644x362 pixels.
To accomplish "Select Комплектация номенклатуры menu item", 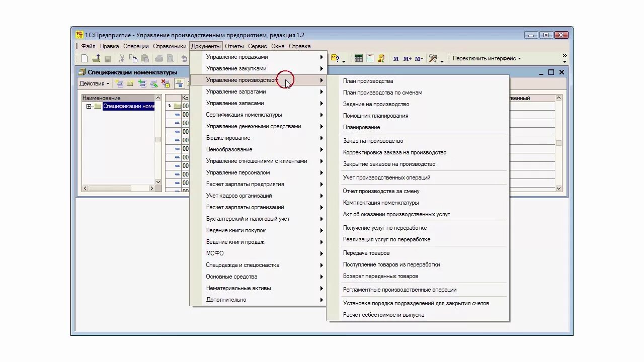I will (x=418, y=203).
